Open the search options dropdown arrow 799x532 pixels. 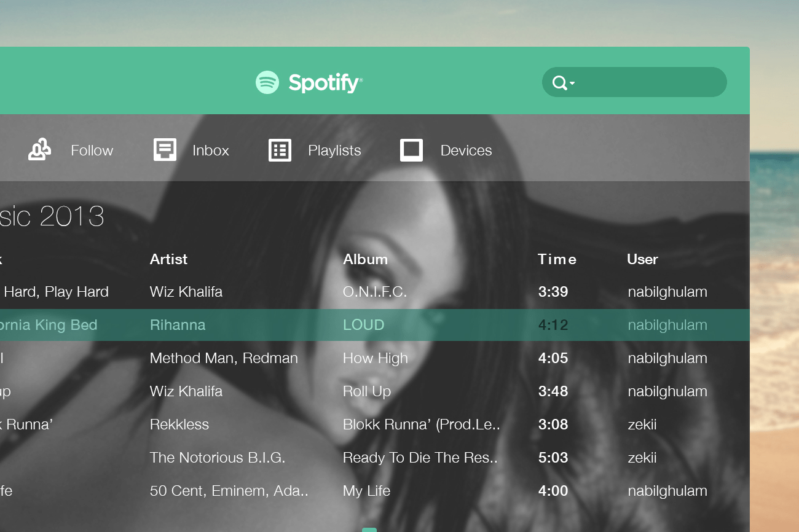pos(572,83)
